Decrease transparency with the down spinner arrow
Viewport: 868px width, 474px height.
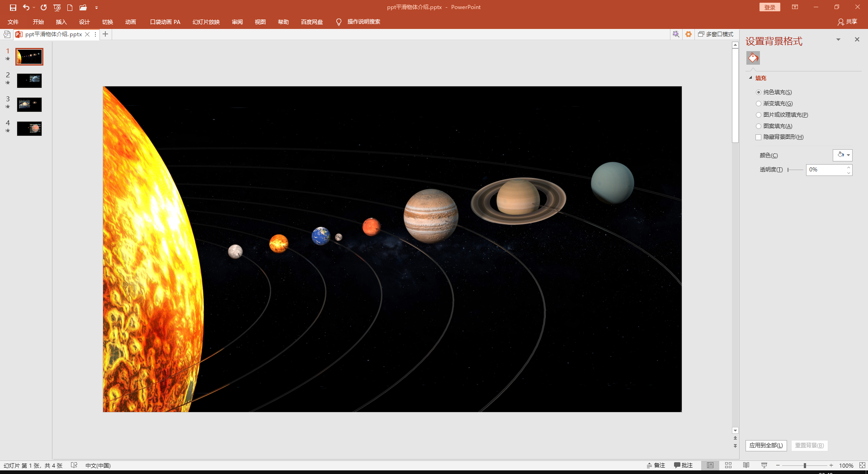849,173
